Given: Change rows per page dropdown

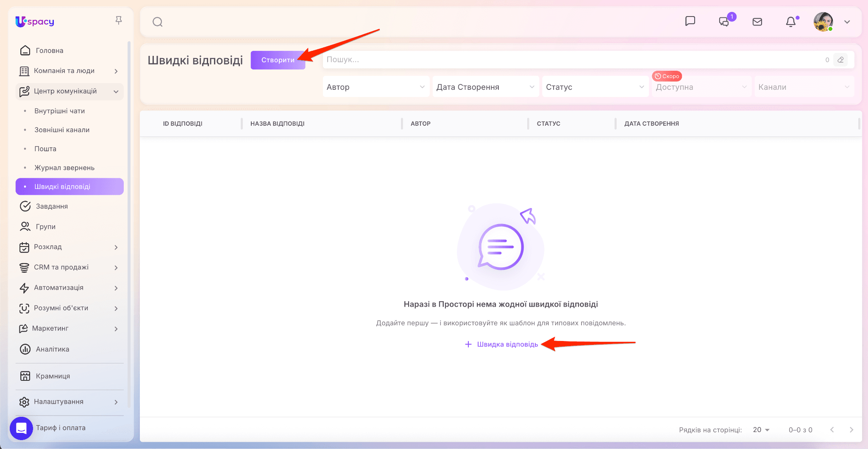Looking at the screenshot, I should click(x=761, y=430).
